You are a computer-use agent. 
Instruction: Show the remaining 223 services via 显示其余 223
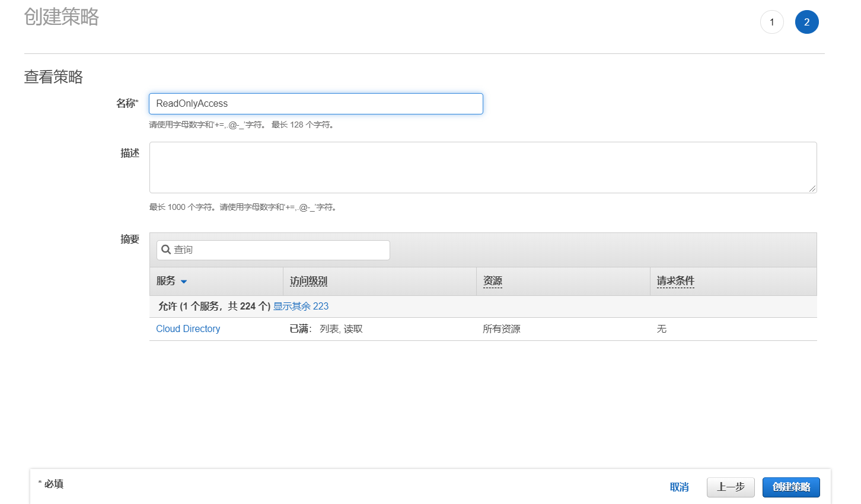click(301, 307)
